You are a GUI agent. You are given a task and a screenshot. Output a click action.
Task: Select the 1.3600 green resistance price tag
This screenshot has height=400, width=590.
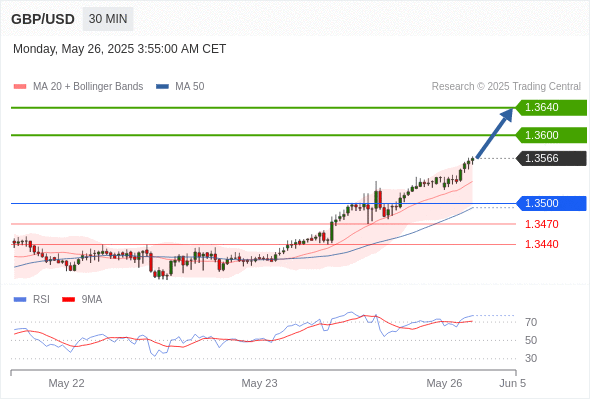click(551, 135)
